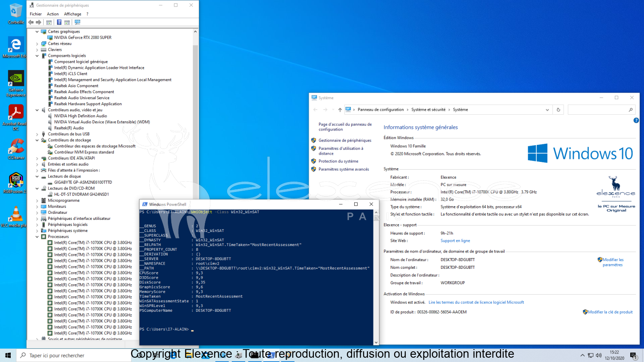Expand the Contrôleurs de bus USB category
Viewport: 644px width, 362px height.
point(37,134)
